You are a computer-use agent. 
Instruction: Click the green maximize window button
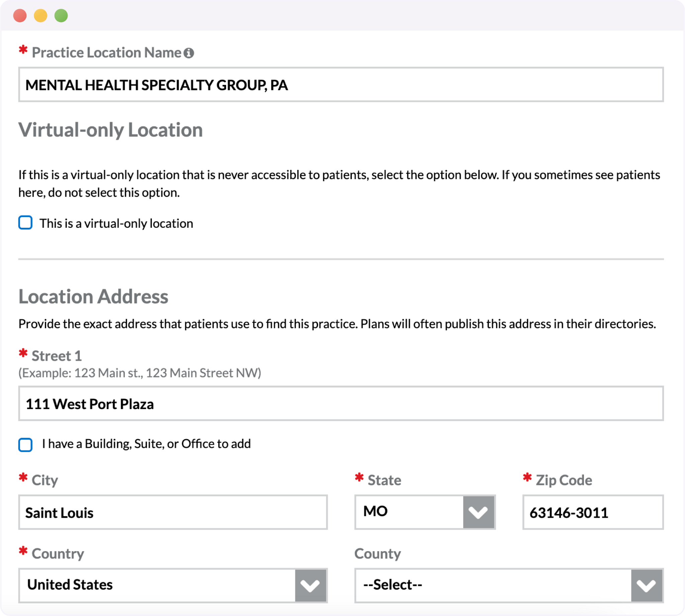point(61,16)
